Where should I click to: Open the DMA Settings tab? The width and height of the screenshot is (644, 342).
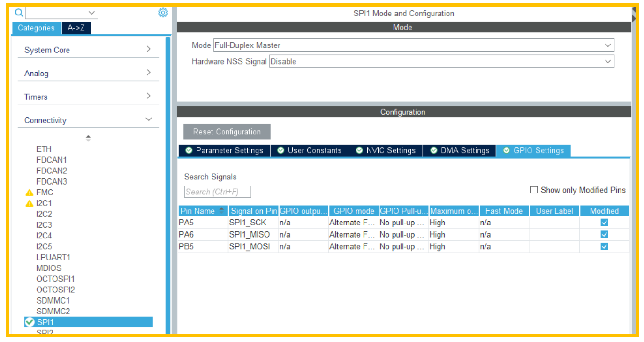(460, 150)
